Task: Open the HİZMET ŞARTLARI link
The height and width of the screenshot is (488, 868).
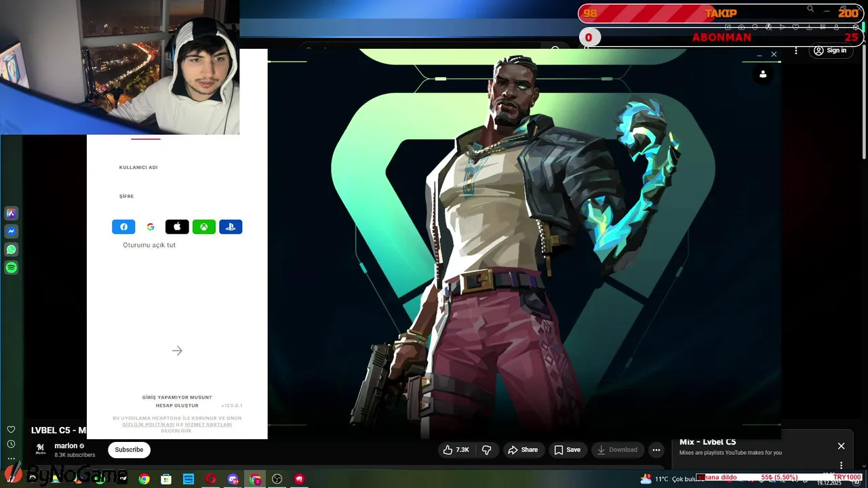Action: tap(208, 424)
